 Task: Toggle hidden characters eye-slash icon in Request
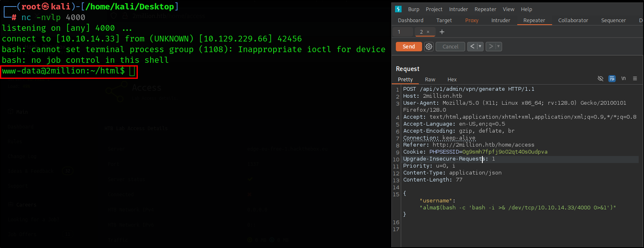point(601,78)
